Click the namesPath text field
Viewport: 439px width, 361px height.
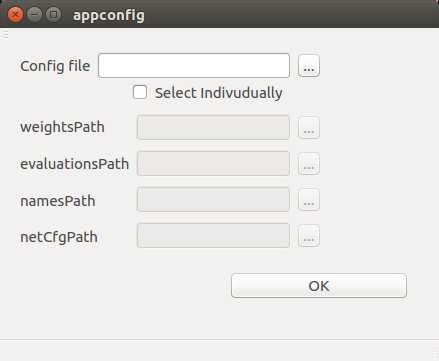coord(213,199)
